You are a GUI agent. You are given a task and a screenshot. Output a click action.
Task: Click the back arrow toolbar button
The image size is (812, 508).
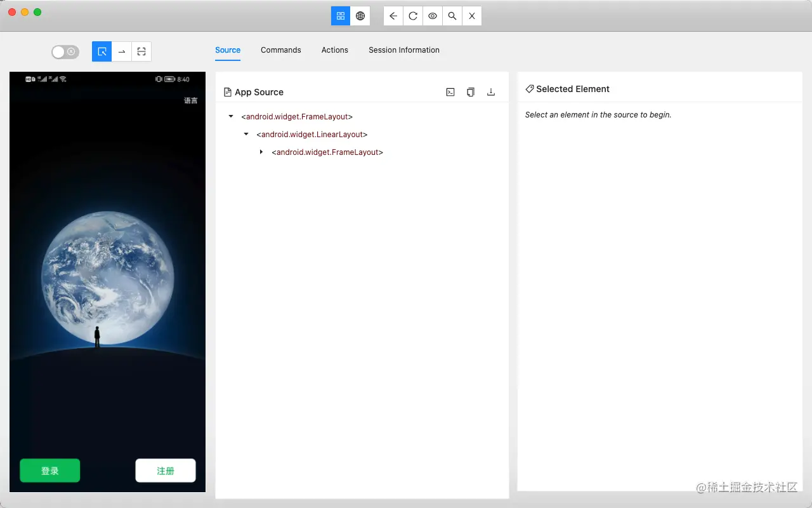tap(393, 16)
